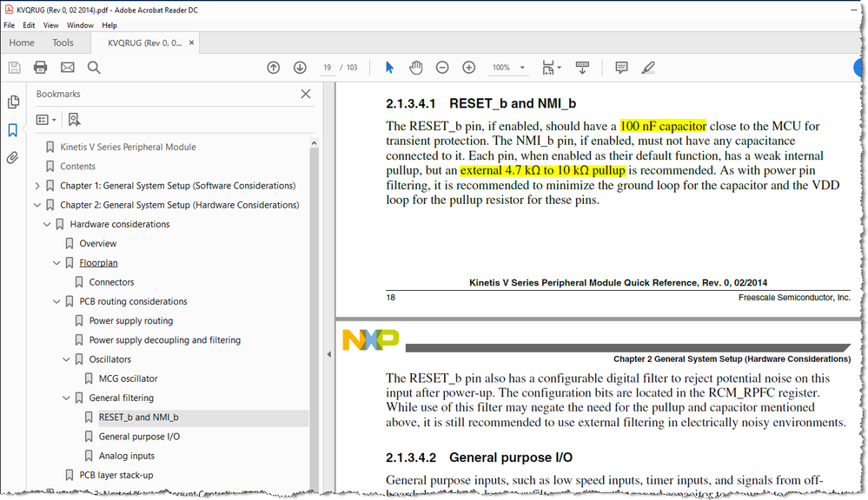
Task: Select RESET_b and NMI_b bookmark
Action: click(x=138, y=418)
